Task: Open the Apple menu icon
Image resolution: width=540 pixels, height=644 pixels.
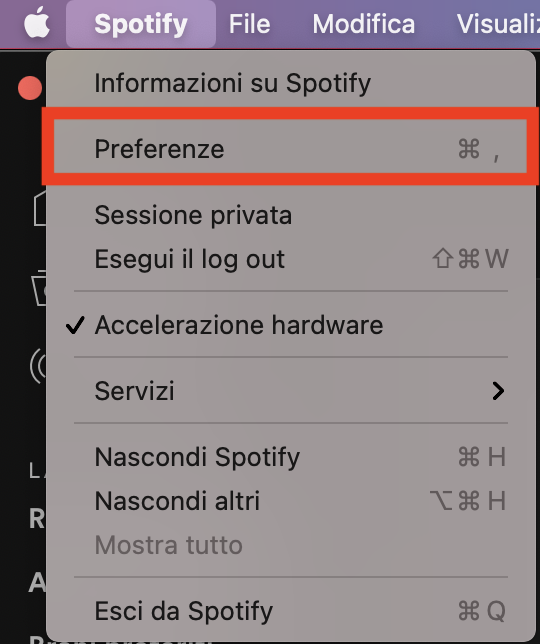Action: coord(37,23)
